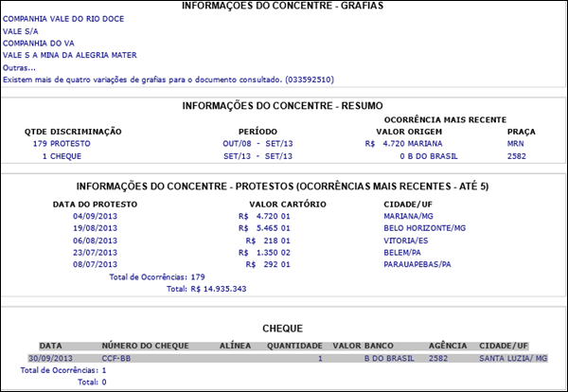Select protest date 06/08/2013

(96, 241)
